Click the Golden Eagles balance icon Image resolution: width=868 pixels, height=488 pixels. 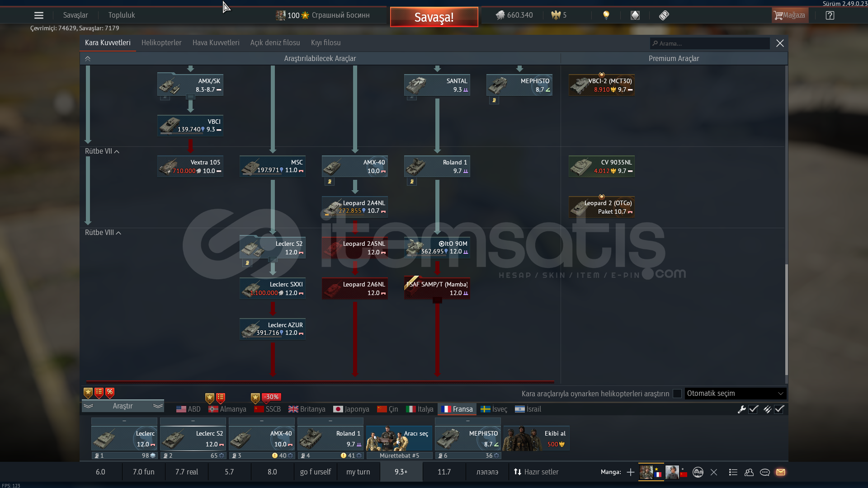(556, 15)
